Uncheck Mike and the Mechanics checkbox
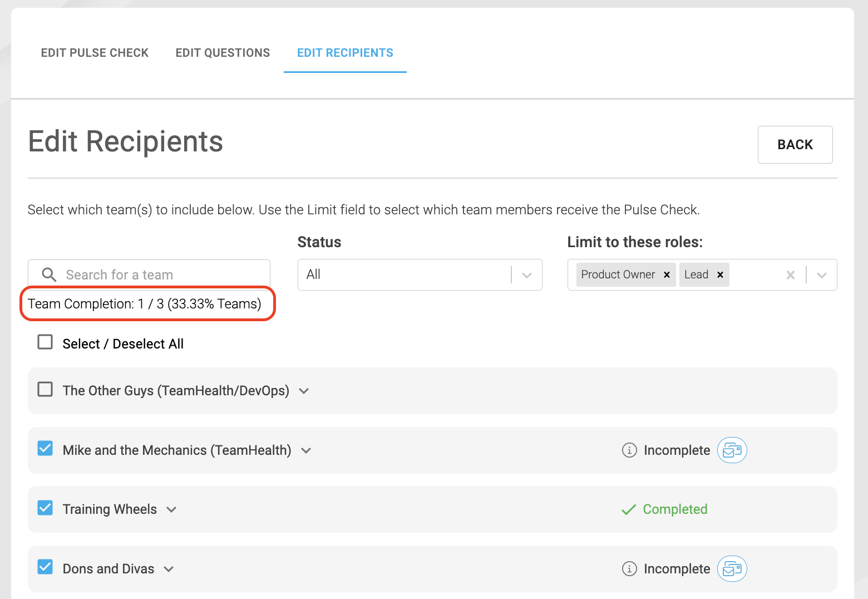 (x=45, y=448)
